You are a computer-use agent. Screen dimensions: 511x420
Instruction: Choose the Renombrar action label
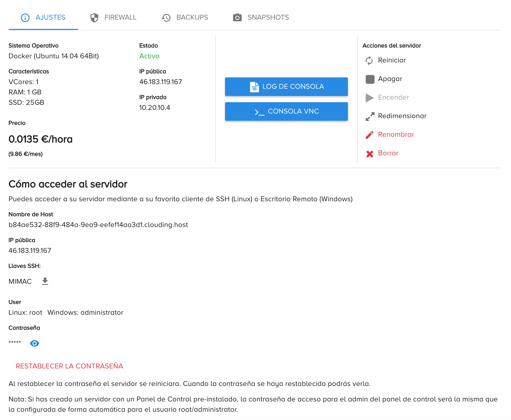(x=396, y=135)
